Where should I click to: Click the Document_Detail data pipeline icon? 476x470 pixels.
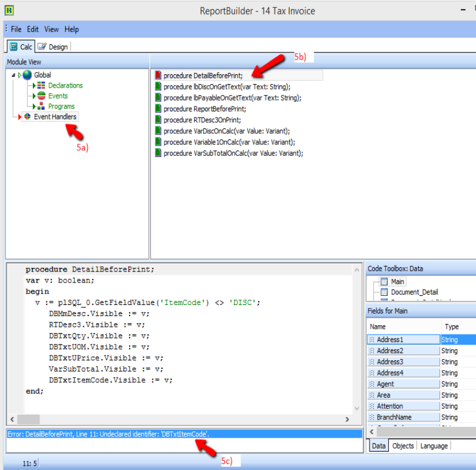pyautogui.click(x=384, y=292)
